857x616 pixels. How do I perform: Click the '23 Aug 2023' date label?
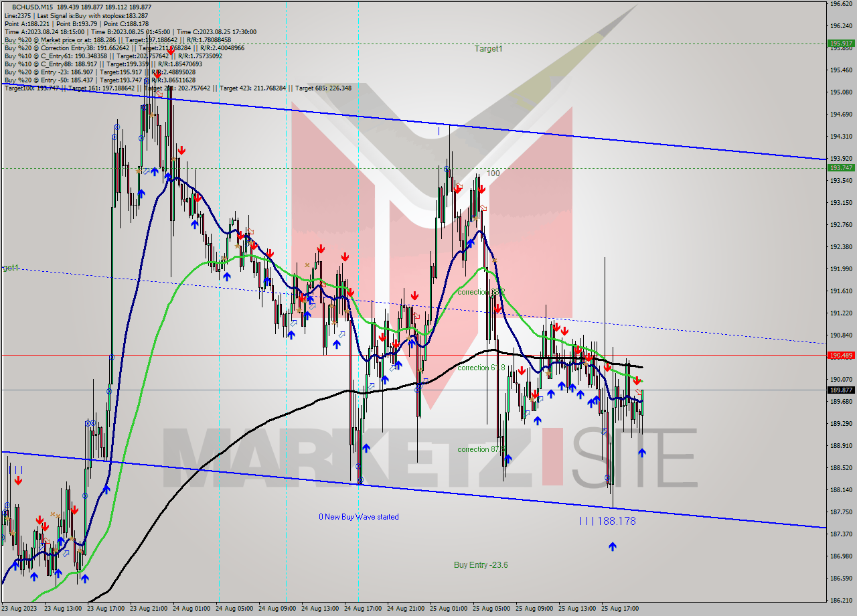point(19,609)
